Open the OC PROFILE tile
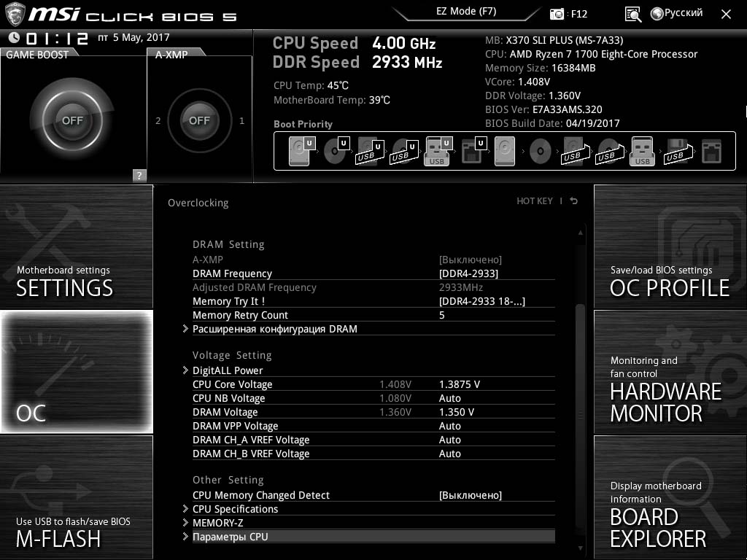Image resolution: width=747 pixels, height=560 pixels. [670, 246]
